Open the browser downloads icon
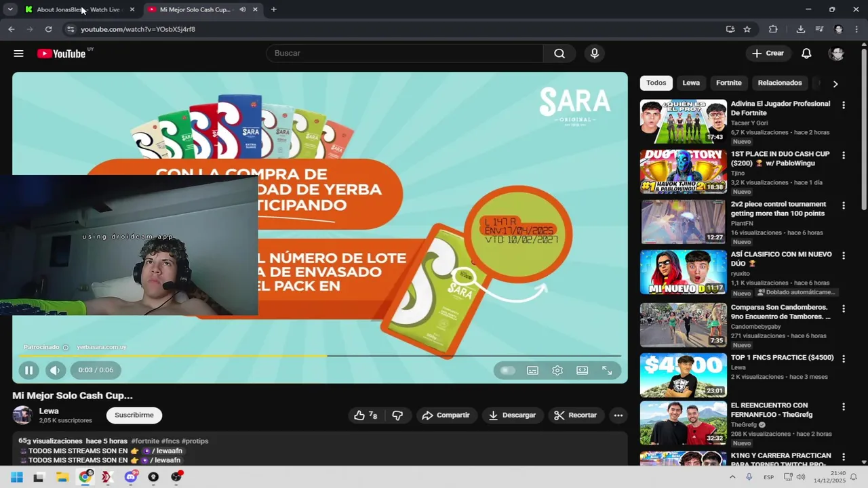This screenshot has height=488, width=868. (800, 29)
